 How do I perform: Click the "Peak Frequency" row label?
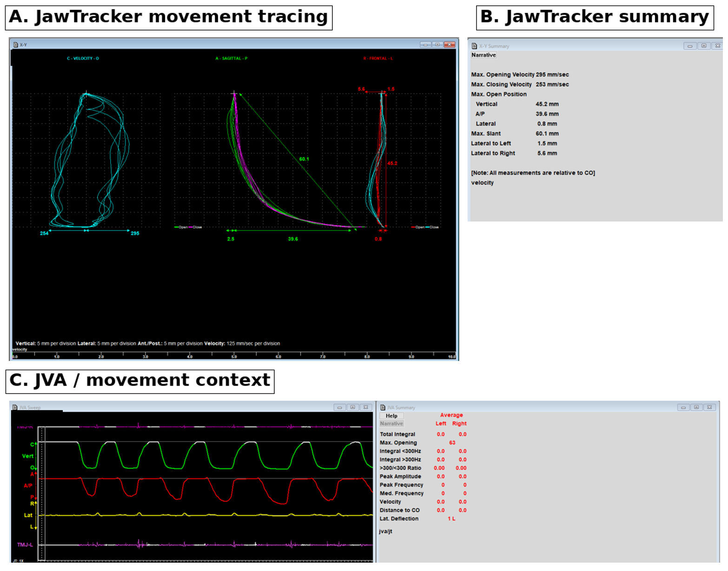pyautogui.click(x=401, y=485)
